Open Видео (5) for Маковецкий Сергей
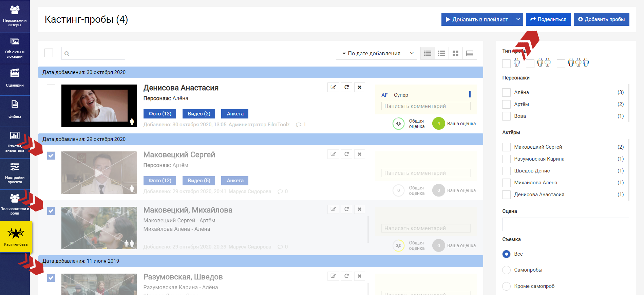 [x=199, y=181]
